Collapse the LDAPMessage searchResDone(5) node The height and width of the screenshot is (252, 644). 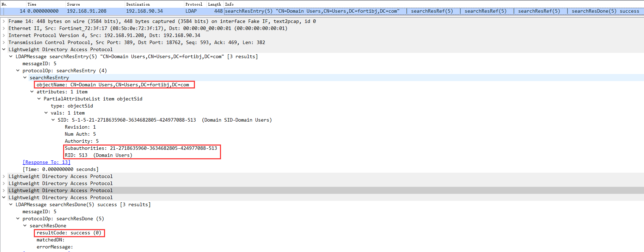coord(11,204)
